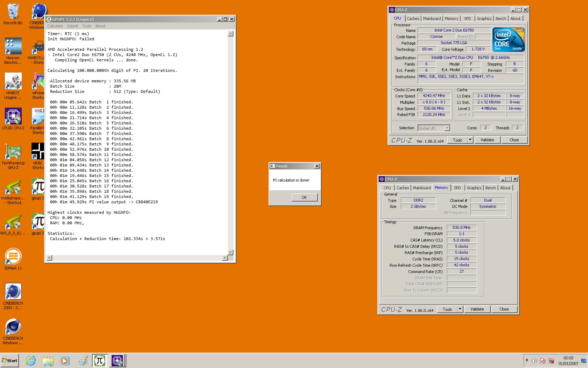Click GPUPI vertical scrollbar down arrow
The height and width of the screenshot is (368, 588).
(x=230, y=252)
